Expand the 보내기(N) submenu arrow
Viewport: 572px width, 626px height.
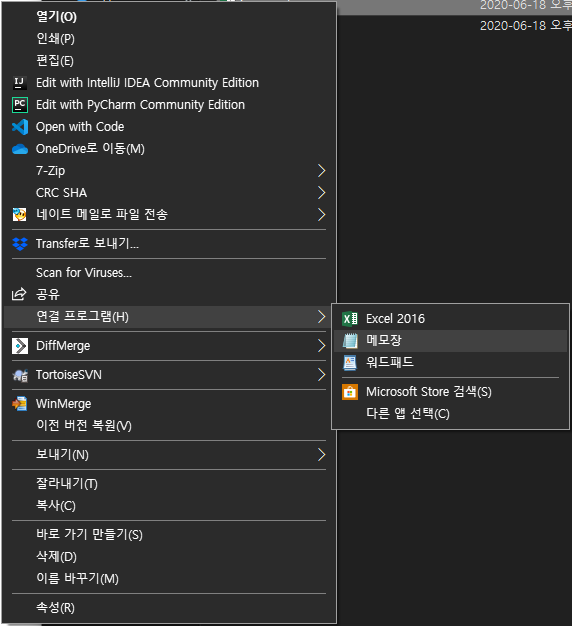(x=321, y=455)
